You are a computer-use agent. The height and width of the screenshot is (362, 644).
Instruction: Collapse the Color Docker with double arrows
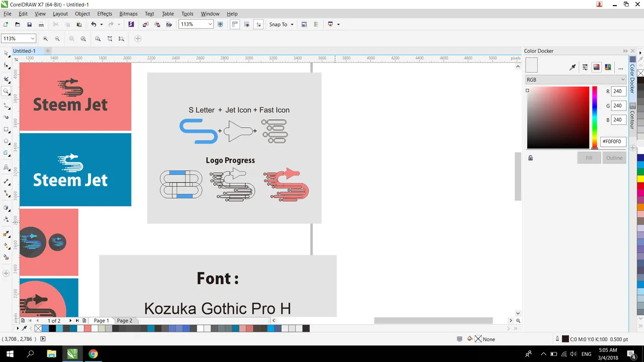(625, 51)
